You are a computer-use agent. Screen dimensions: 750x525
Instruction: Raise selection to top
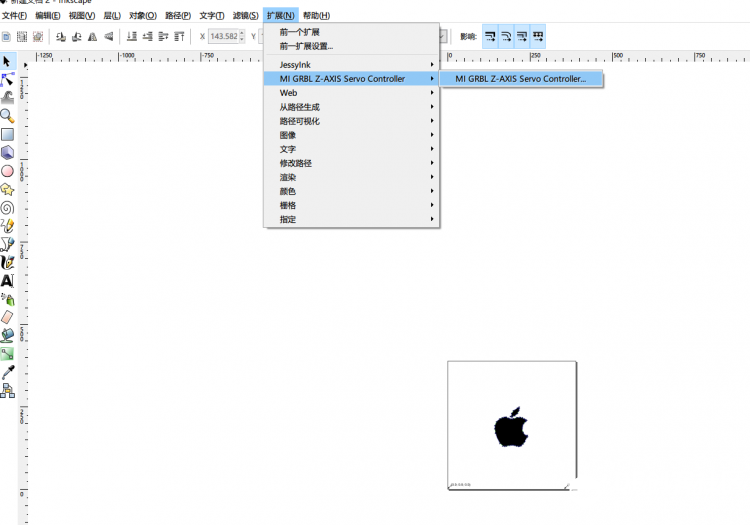coord(179,36)
